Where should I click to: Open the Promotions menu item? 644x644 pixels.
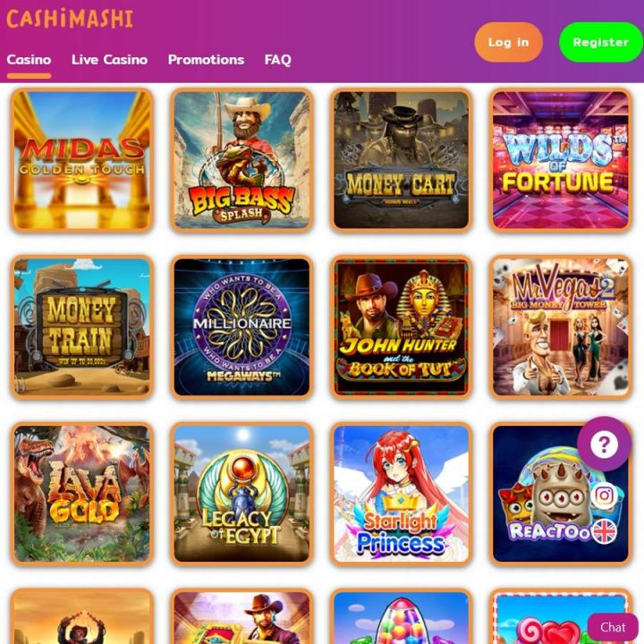(x=207, y=60)
